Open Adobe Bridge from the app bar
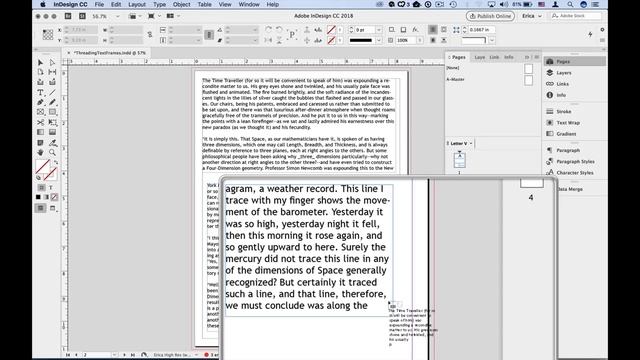The width and height of the screenshot is (640, 360). coord(68,16)
